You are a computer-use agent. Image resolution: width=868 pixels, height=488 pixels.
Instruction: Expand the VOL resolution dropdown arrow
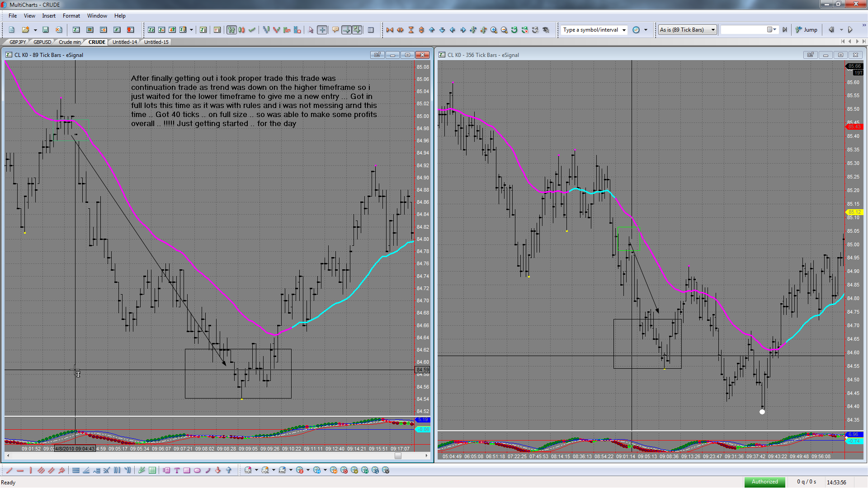(x=274, y=470)
